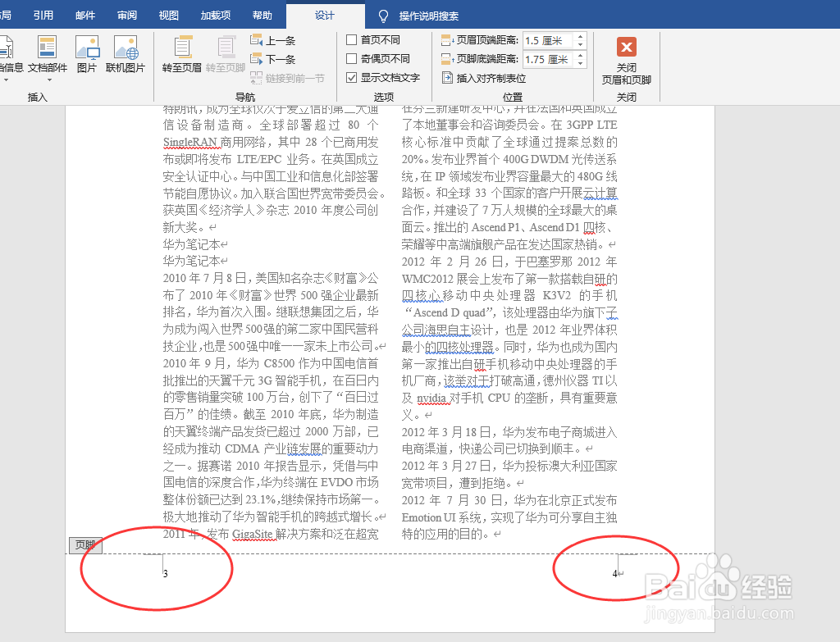
Task: Expand the 档信息 dropdown arrow
Action: 6,80
